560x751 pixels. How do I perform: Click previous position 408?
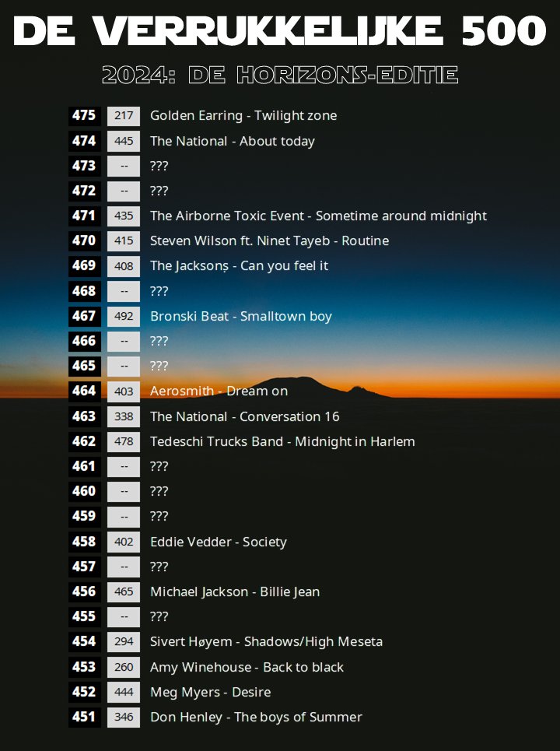click(x=124, y=266)
